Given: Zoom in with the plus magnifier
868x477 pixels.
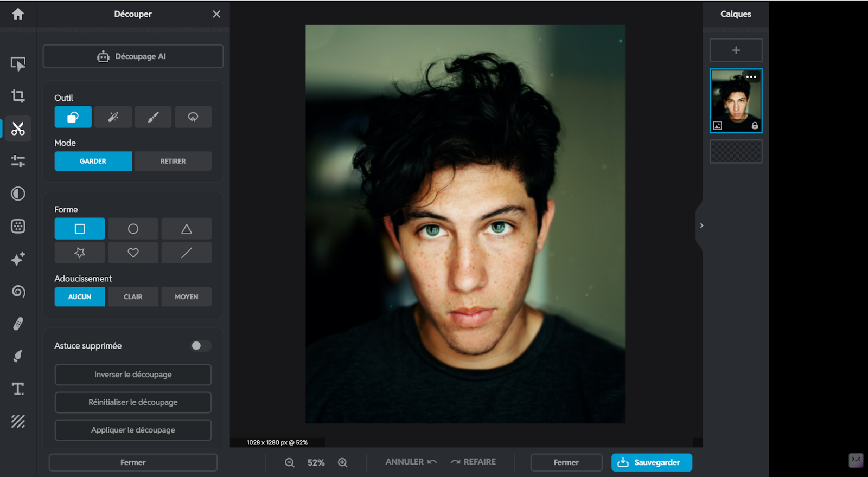Looking at the screenshot, I should pos(343,462).
